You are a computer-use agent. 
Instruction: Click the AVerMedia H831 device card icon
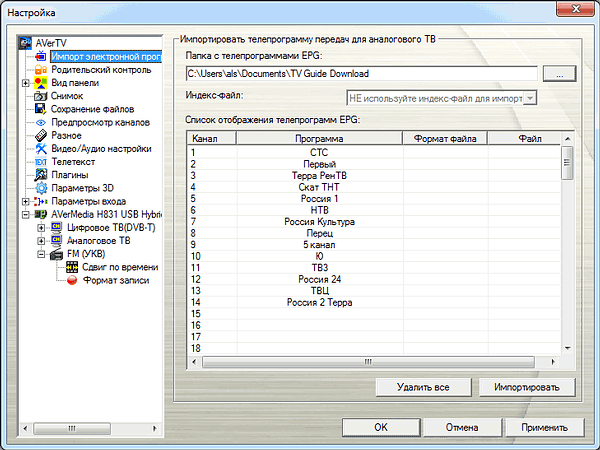(x=41, y=214)
